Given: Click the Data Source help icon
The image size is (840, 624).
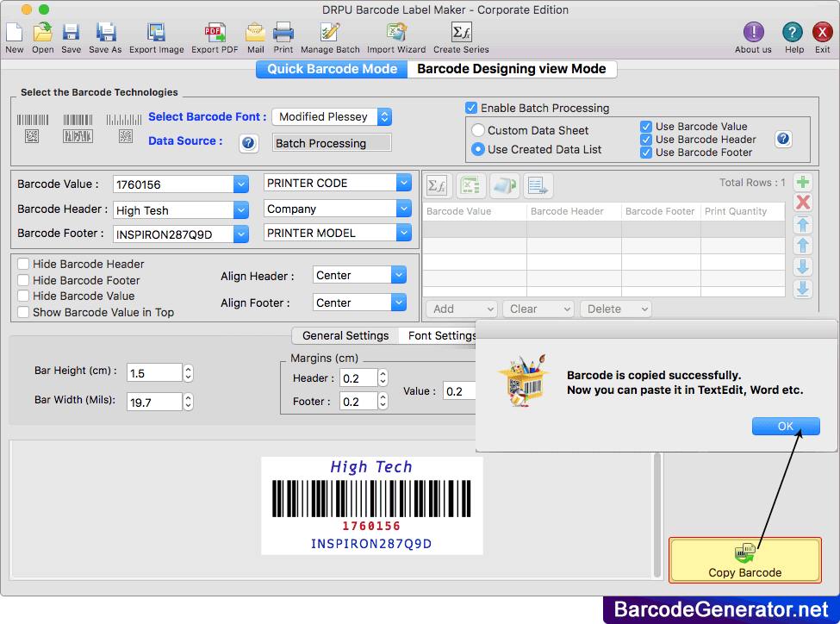Looking at the screenshot, I should 248,143.
